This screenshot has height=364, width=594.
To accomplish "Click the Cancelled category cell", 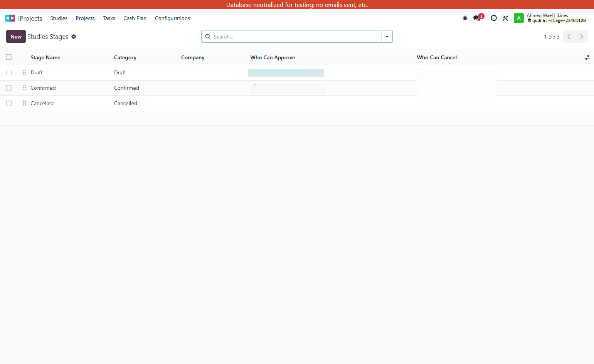I will point(126,103).
